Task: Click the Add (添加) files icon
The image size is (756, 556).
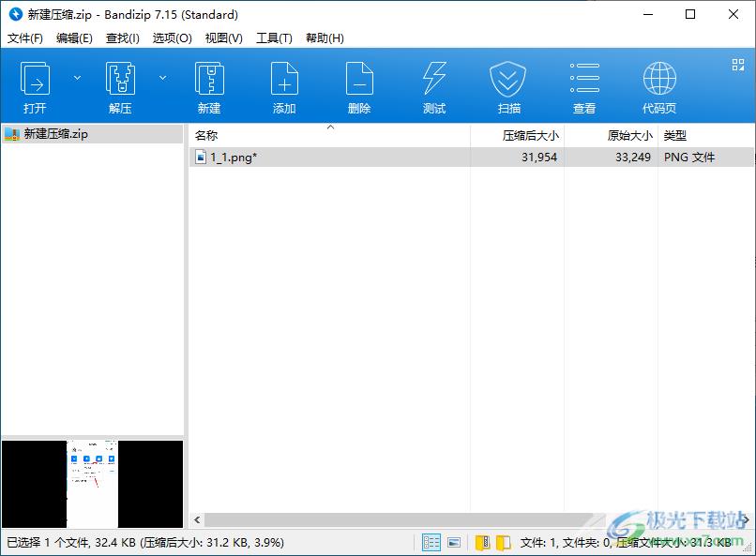Action: 284,79
